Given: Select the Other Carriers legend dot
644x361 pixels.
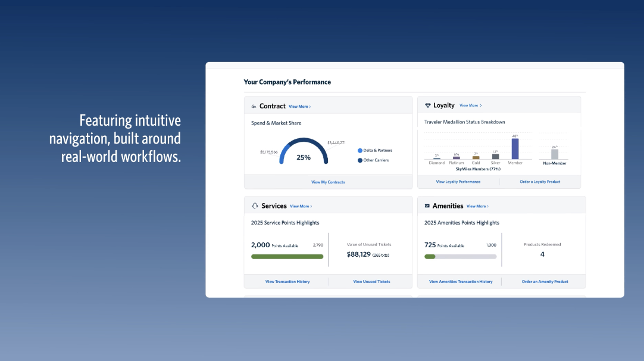Looking at the screenshot, I should click(360, 160).
